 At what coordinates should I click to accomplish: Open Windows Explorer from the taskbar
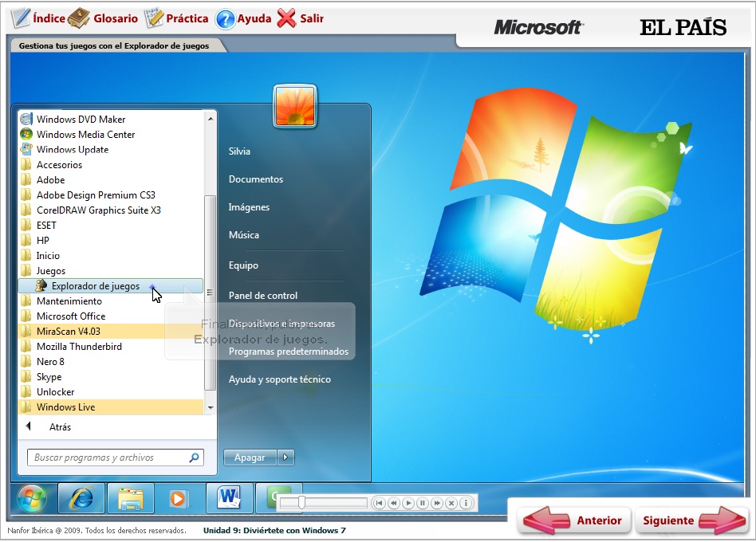point(131,498)
